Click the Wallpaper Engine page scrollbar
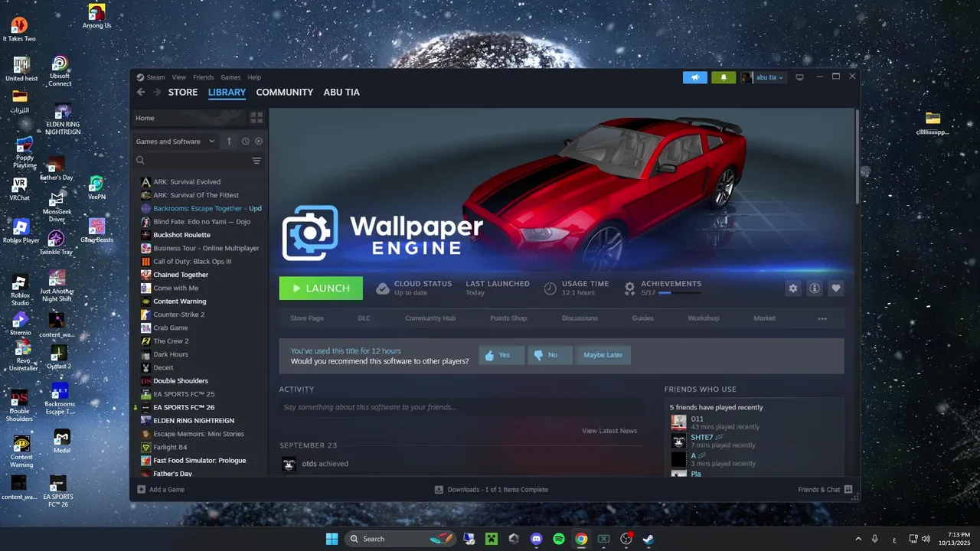Viewport: 980px width, 551px height. (857, 157)
